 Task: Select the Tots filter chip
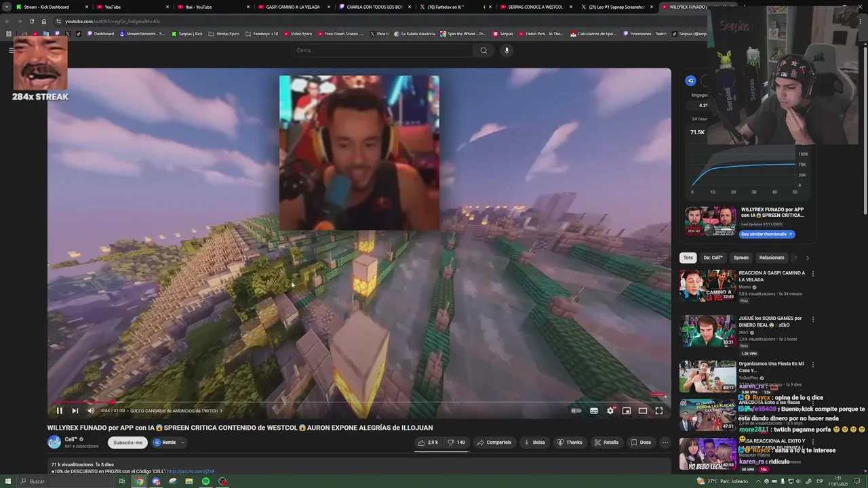[x=688, y=258]
